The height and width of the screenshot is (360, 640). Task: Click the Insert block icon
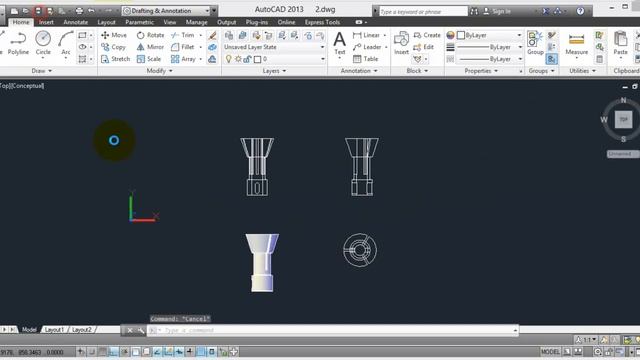(x=401, y=43)
